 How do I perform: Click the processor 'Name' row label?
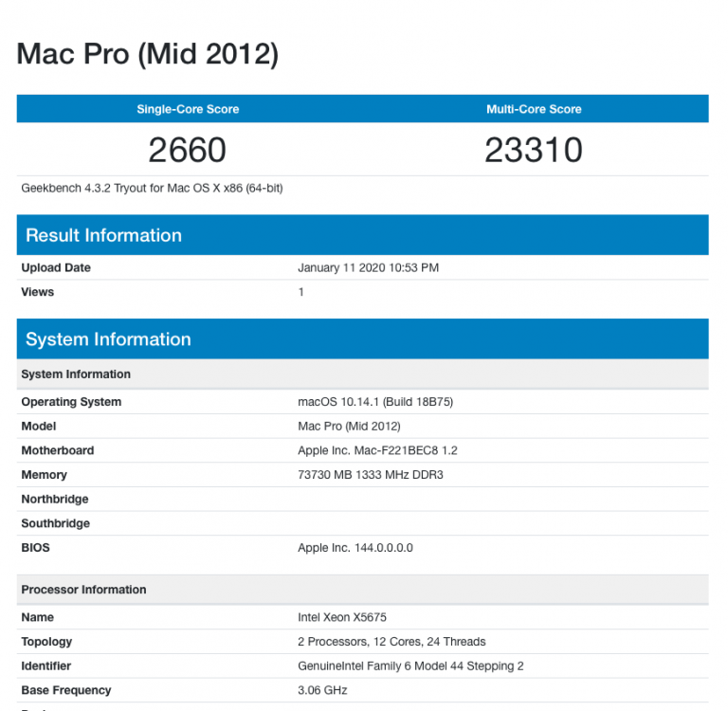(38, 617)
